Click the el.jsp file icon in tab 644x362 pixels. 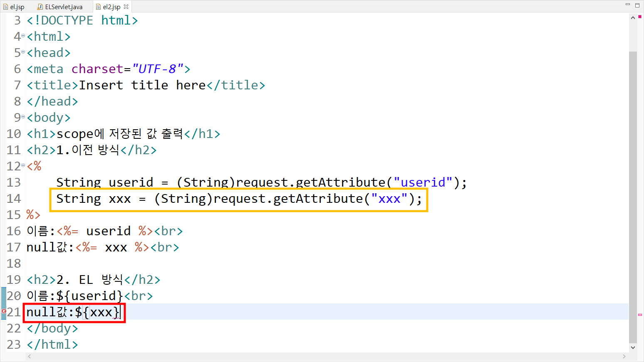[5, 7]
